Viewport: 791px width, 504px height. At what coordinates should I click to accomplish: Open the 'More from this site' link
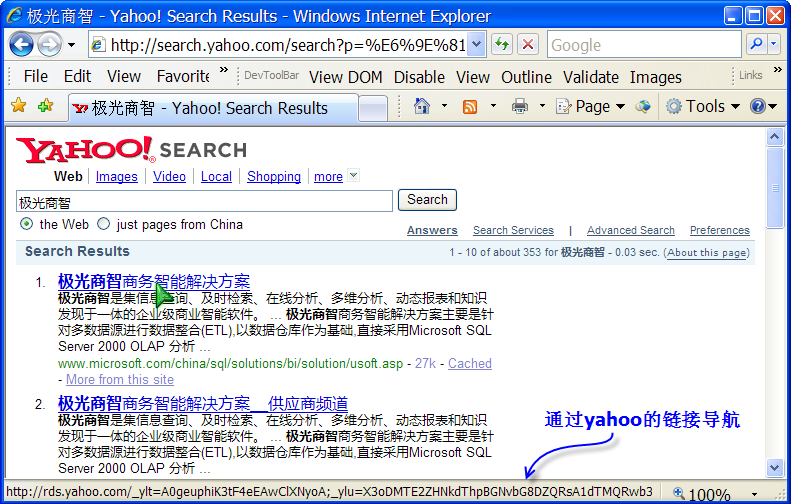(x=120, y=379)
